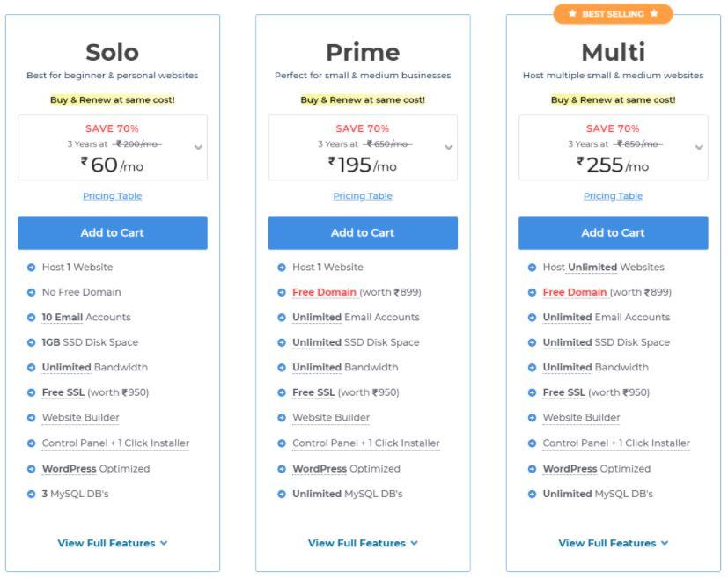Image resolution: width=728 pixels, height=579 pixels.
Task: Click bullet icon beside Solo's No Free Domain
Action: [31, 293]
